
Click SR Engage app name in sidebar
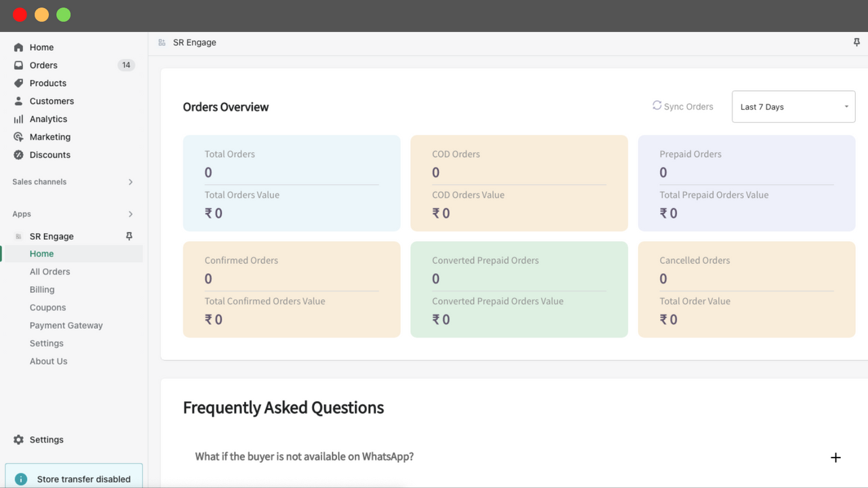coord(52,237)
